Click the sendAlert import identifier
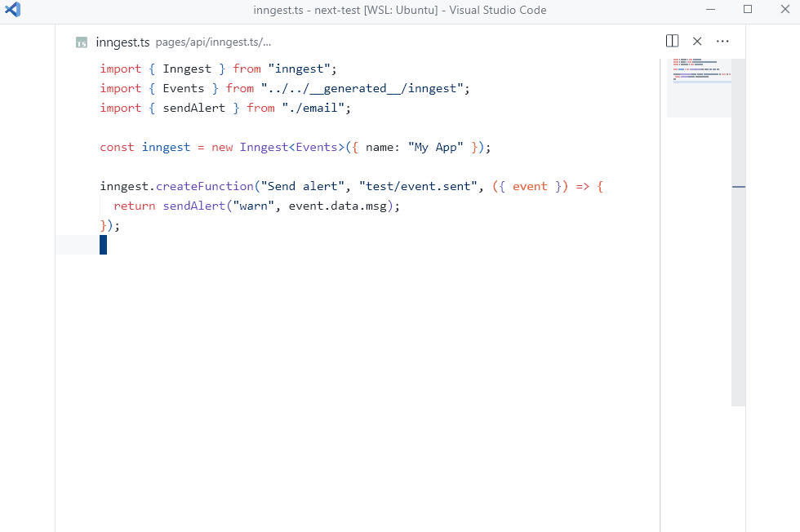800x532 pixels. (194, 108)
